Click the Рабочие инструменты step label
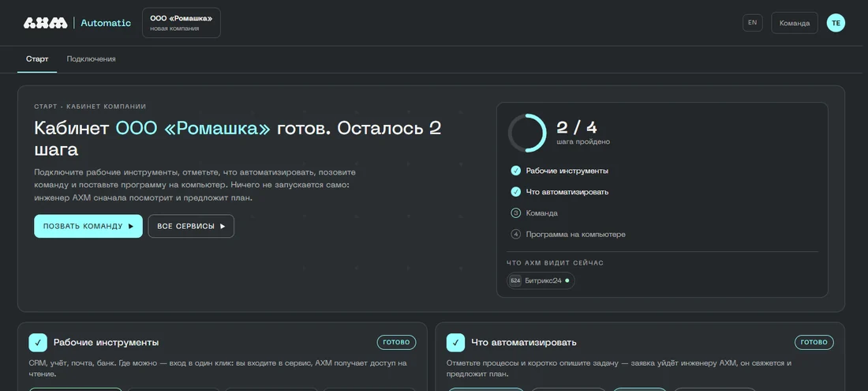The width and height of the screenshot is (868, 391). [x=567, y=171]
